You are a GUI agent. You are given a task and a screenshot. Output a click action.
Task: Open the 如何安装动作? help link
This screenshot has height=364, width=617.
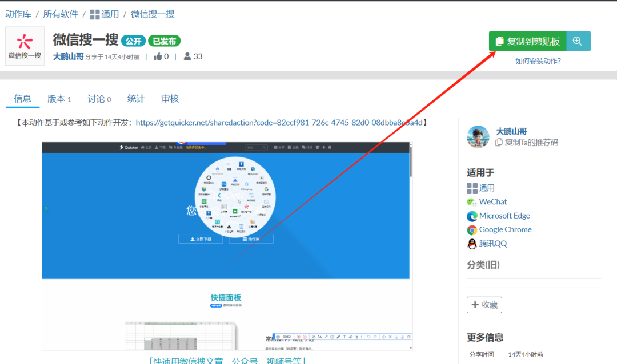(538, 61)
